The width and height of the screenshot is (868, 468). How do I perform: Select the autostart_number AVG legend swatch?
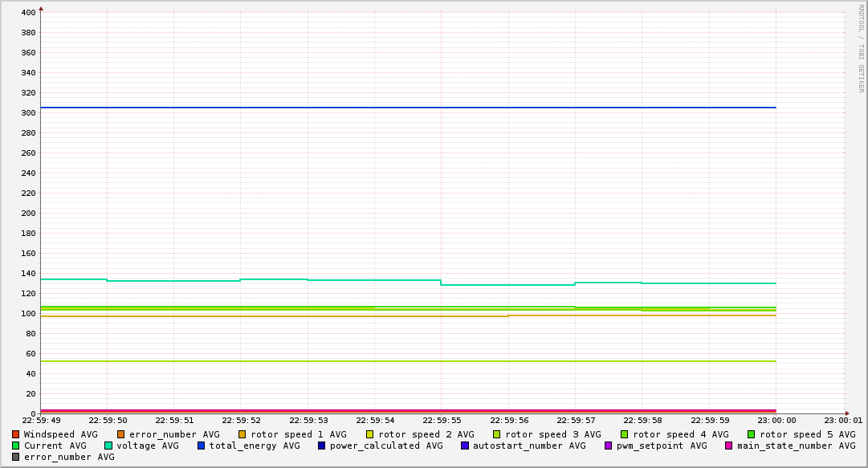[x=465, y=446]
